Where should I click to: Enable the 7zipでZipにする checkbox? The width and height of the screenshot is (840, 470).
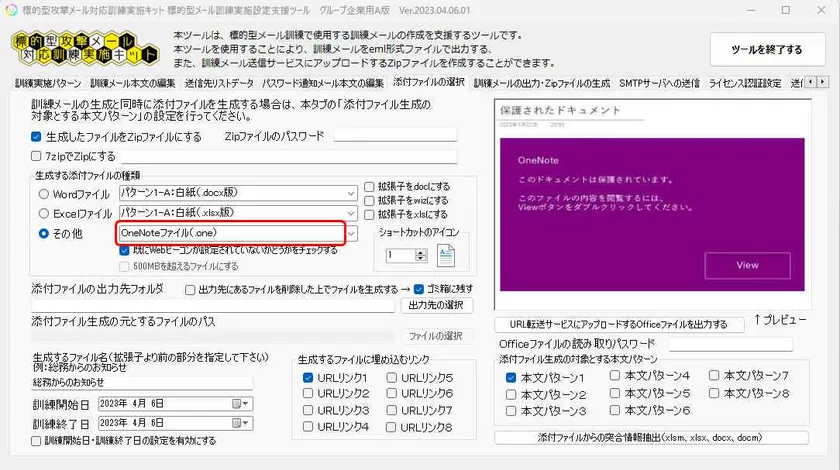coord(37,156)
